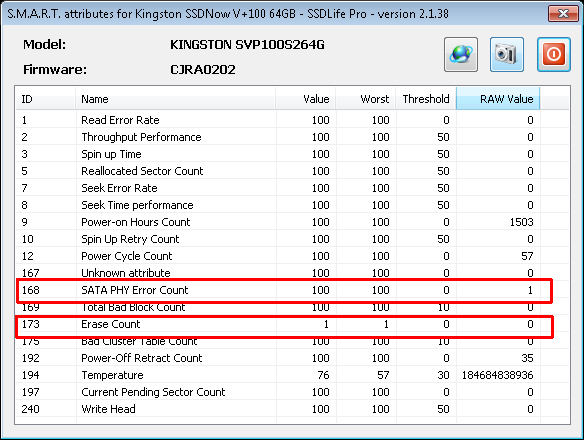Click the raw value 35
584x440 pixels.
tap(527, 358)
